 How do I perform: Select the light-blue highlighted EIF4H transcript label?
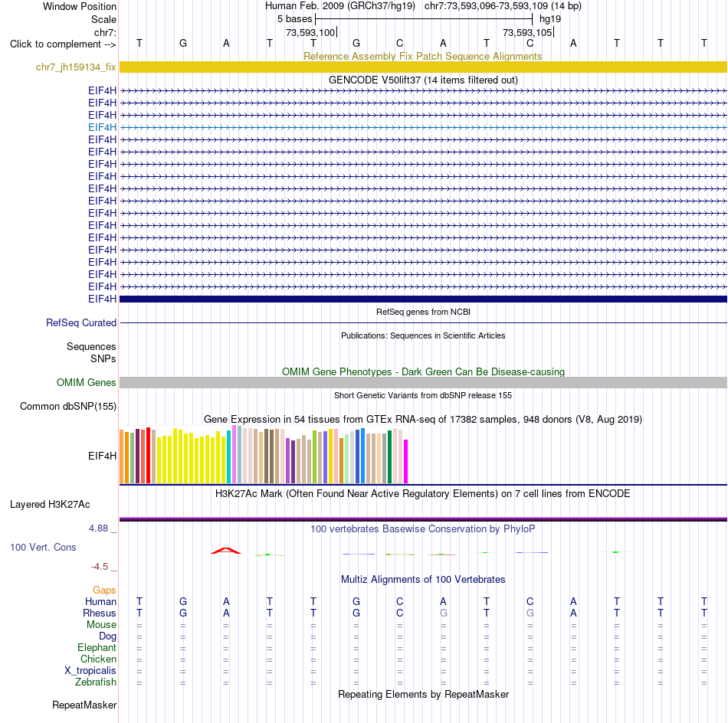[x=102, y=127]
